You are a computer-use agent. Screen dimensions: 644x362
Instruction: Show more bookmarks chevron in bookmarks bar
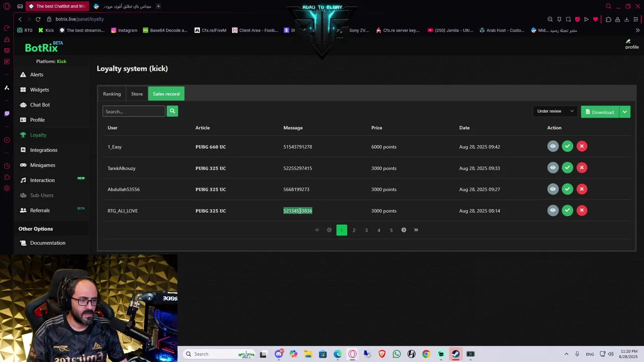coord(637,30)
